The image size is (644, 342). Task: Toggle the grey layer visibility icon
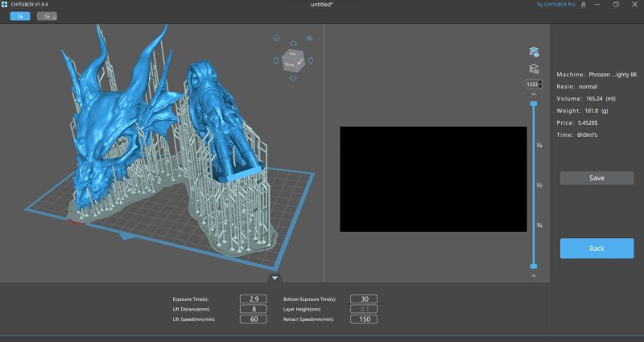(533, 70)
